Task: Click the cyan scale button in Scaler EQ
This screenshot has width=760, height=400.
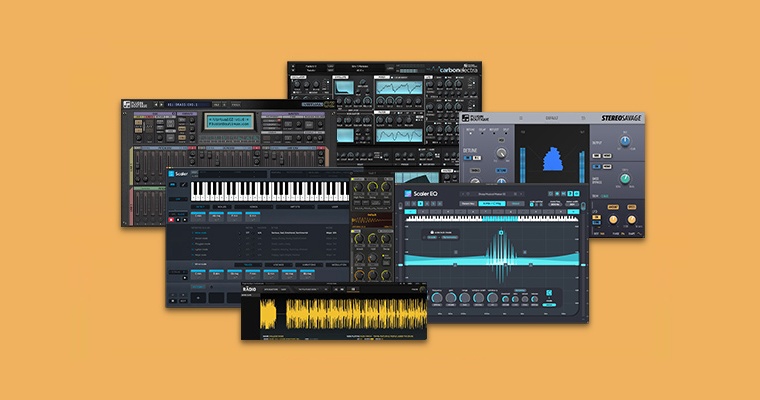Action: click(491, 204)
